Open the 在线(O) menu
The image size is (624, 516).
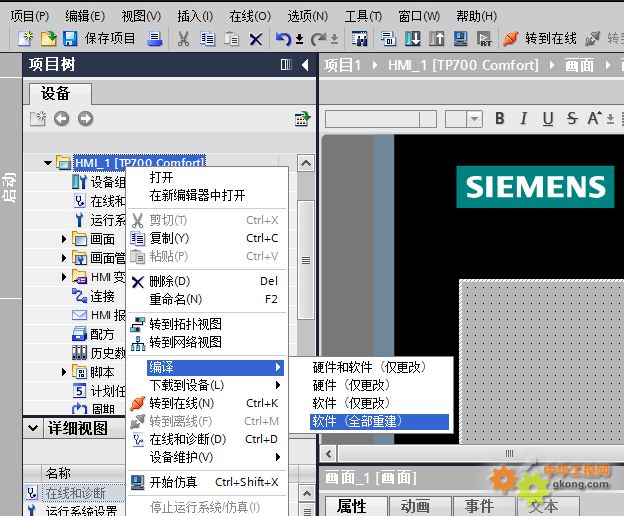coord(250,16)
